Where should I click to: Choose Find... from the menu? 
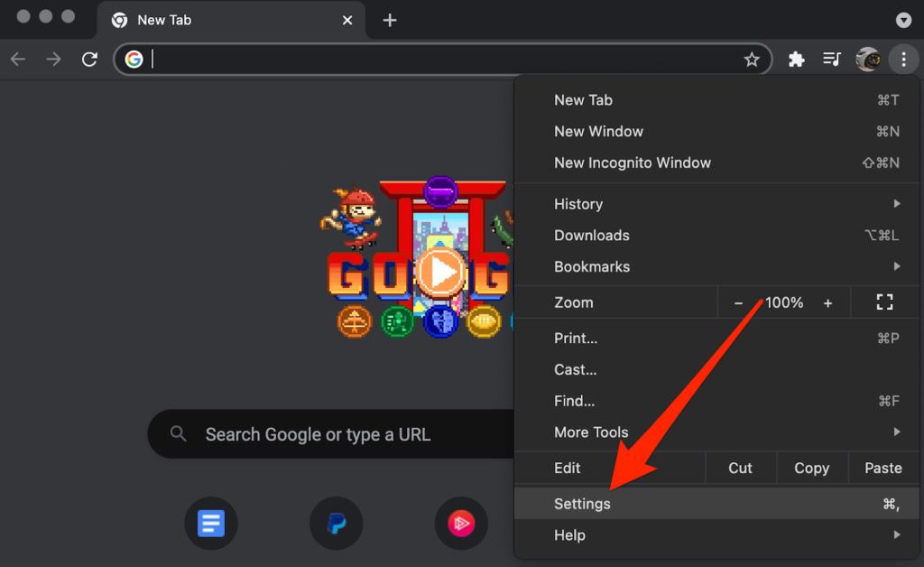point(717,401)
